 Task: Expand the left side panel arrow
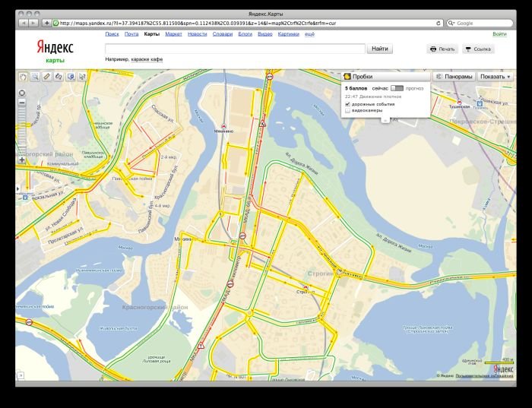(18, 187)
